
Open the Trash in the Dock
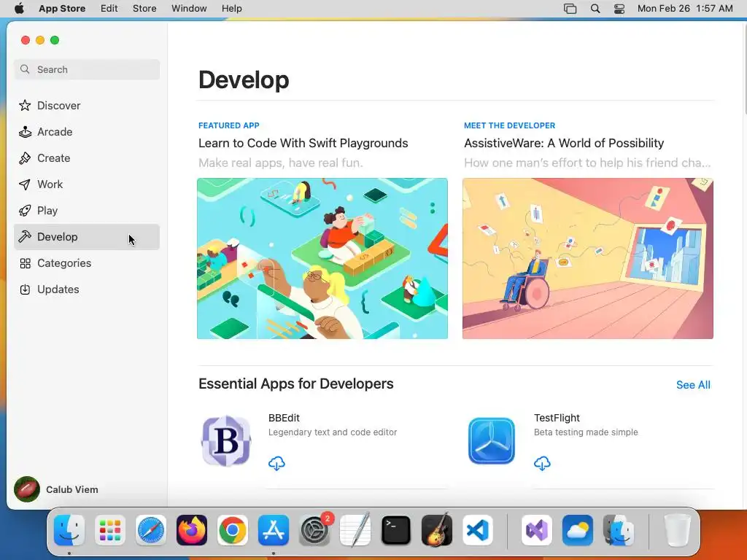(677, 530)
